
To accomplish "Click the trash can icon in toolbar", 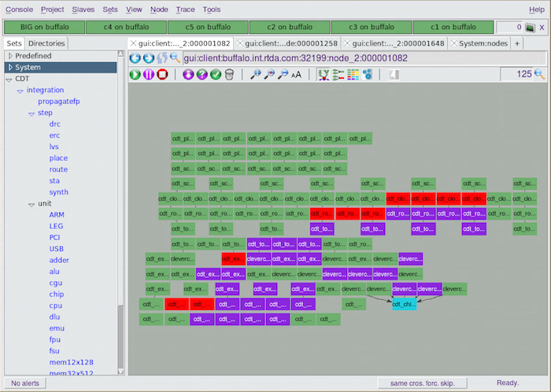I will 229,75.
